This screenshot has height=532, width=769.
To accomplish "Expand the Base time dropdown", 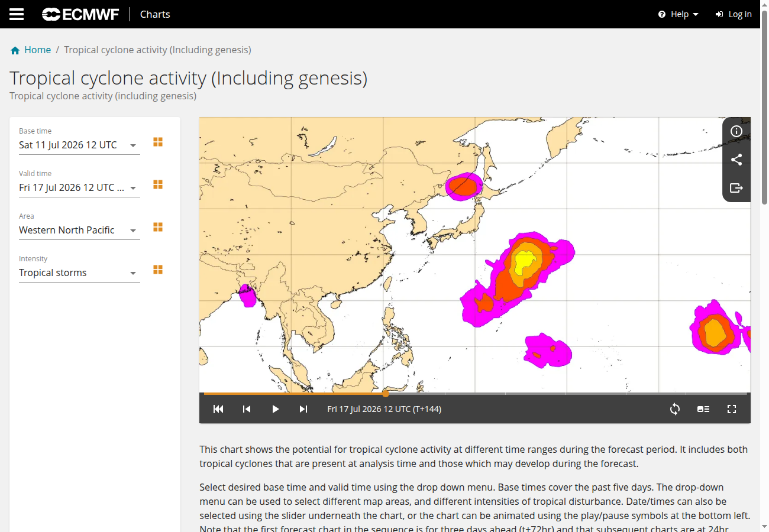I will point(79,145).
